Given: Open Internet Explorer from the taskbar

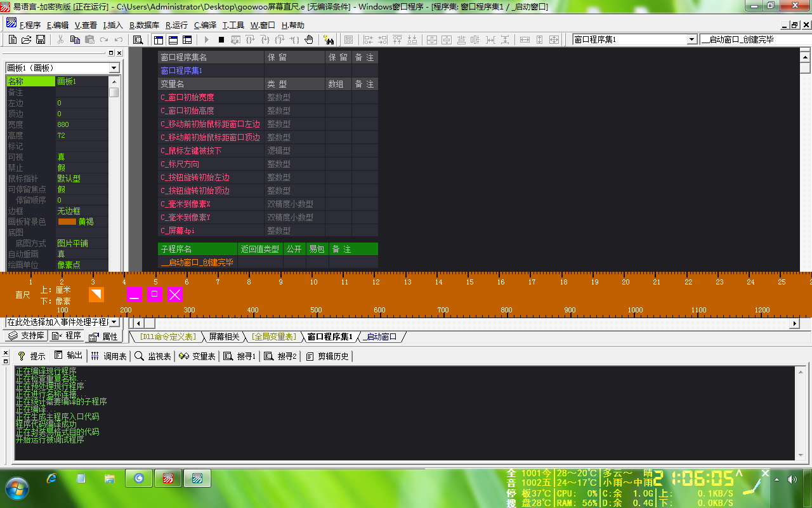Looking at the screenshot, I should click(x=51, y=478).
